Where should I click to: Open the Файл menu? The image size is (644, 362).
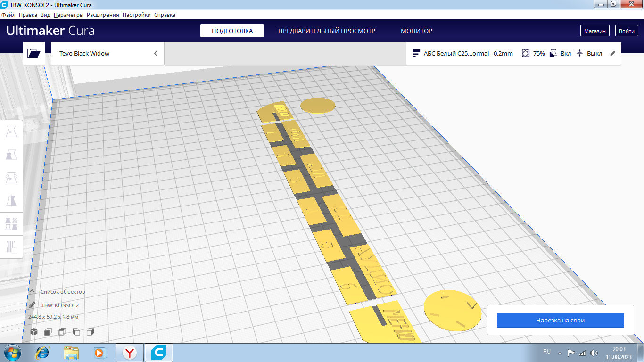(x=8, y=15)
